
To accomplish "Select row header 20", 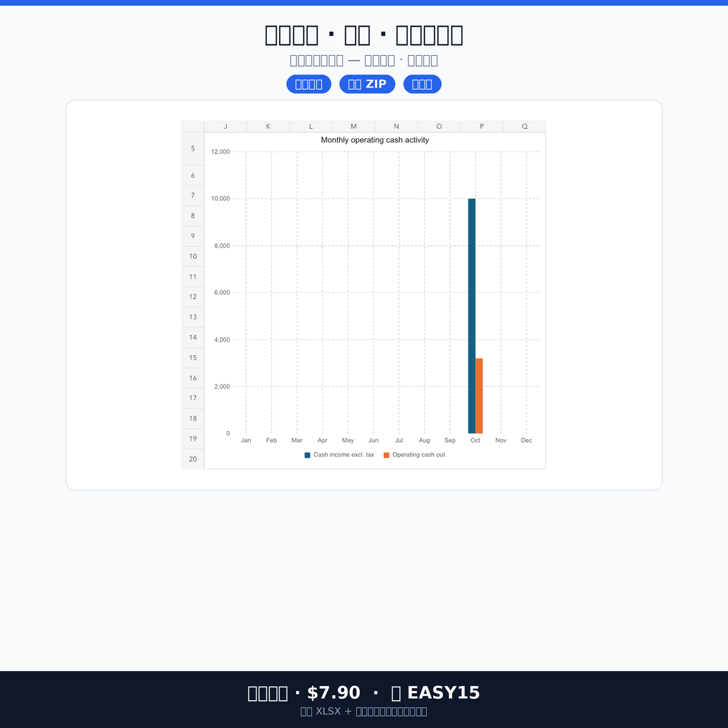I will coord(193,459).
